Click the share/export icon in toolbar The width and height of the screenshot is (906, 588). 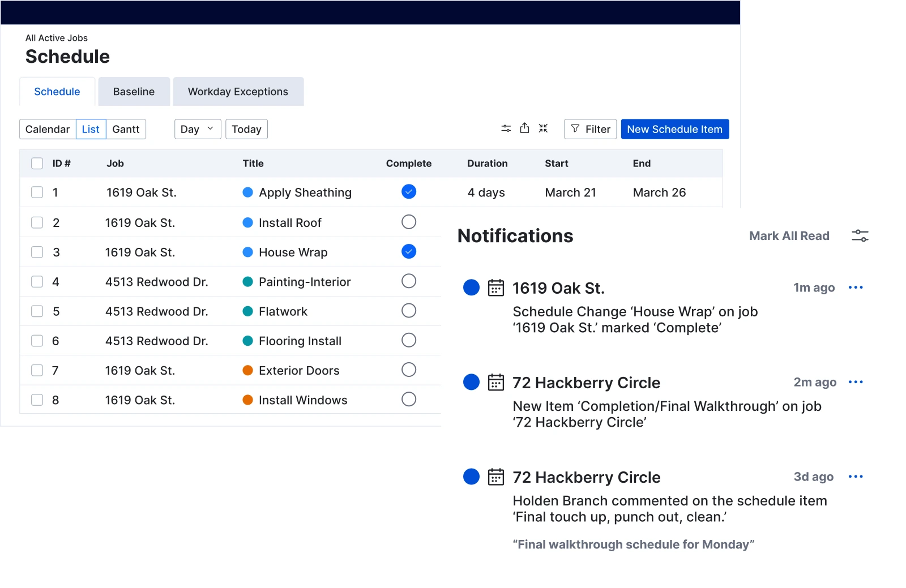pyautogui.click(x=525, y=128)
